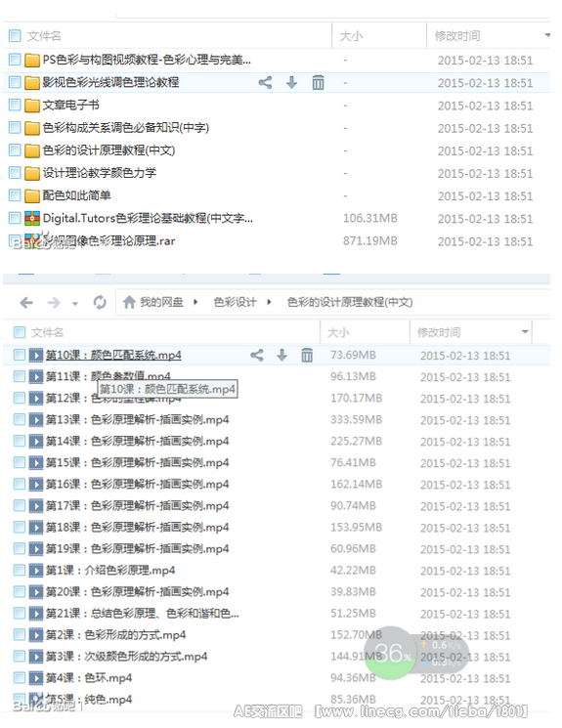Download the 影视色彩光线调色理论教程 folder
Image resolution: width=562 pixels, height=728 pixels.
click(291, 83)
